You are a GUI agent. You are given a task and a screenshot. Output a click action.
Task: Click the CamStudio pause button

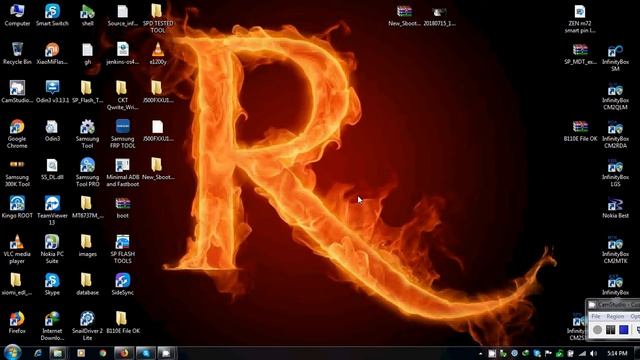click(610, 329)
